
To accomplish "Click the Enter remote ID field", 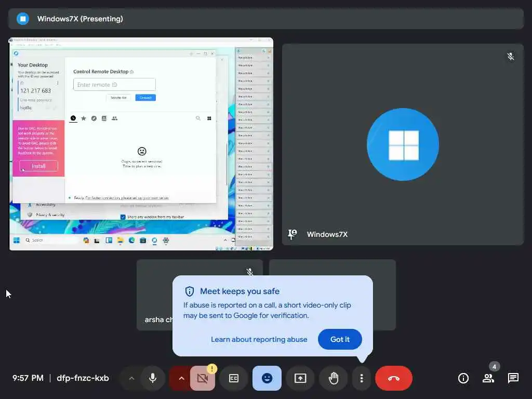I will point(114,85).
